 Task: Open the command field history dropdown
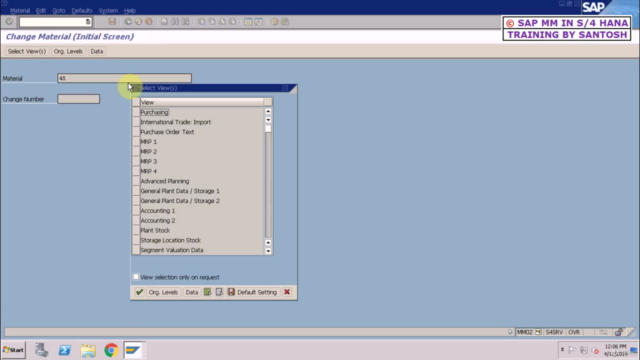[88, 22]
